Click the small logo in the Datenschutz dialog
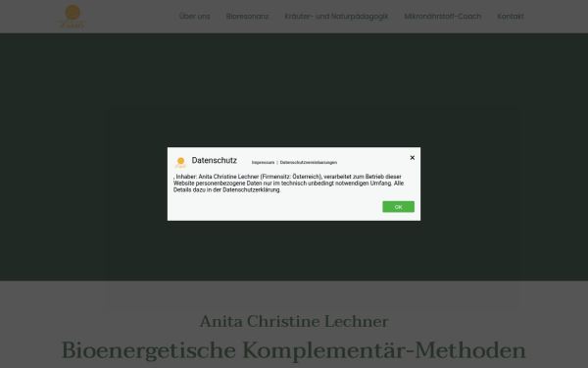 [x=180, y=163]
